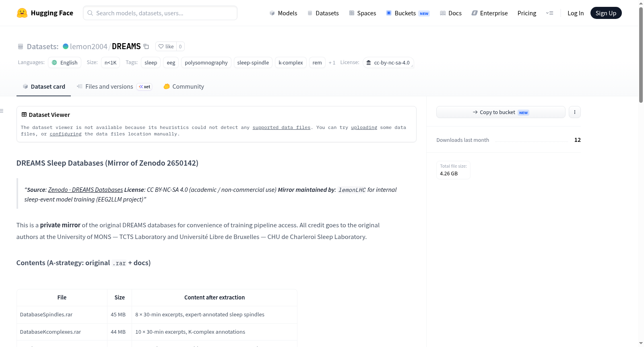Image resolution: width=644 pixels, height=347 pixels.
Task: Open the Models page
Action: [x=283, y=13]
